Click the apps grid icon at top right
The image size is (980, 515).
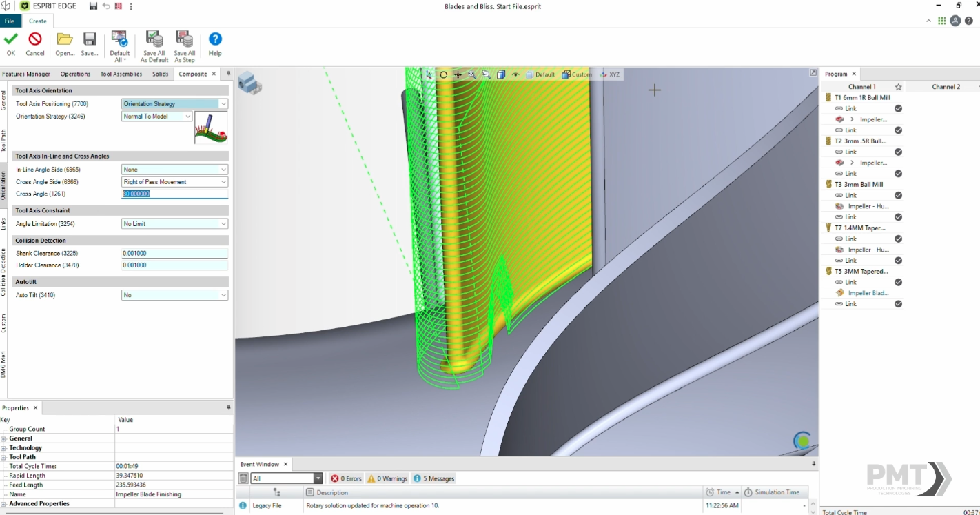point(941,21)
